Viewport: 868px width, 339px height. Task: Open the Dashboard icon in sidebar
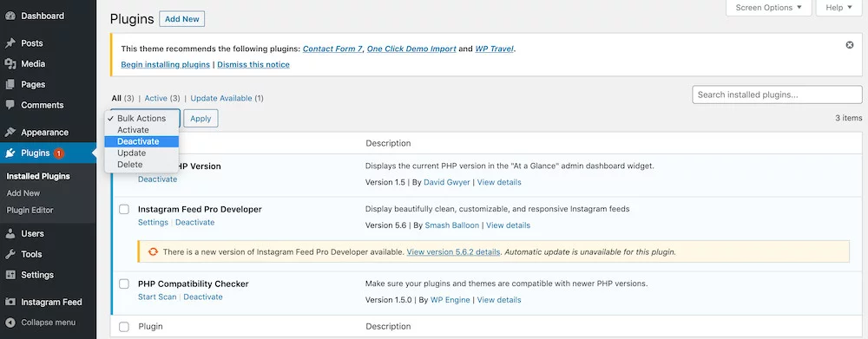point(10,16)
